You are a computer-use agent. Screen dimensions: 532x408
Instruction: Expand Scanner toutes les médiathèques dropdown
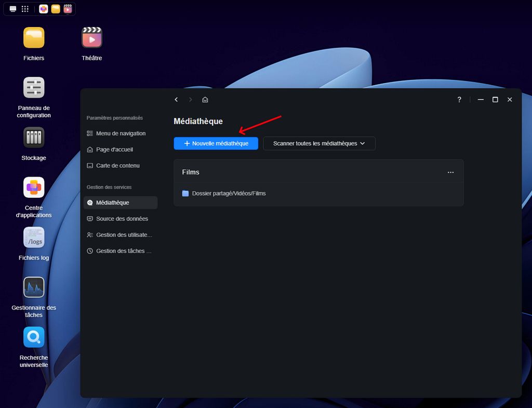pos(319,143)
